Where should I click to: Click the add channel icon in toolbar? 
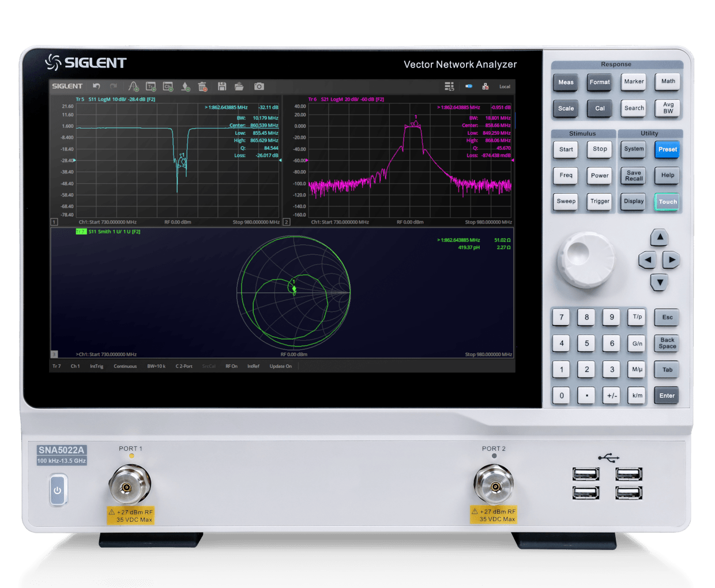168,86
